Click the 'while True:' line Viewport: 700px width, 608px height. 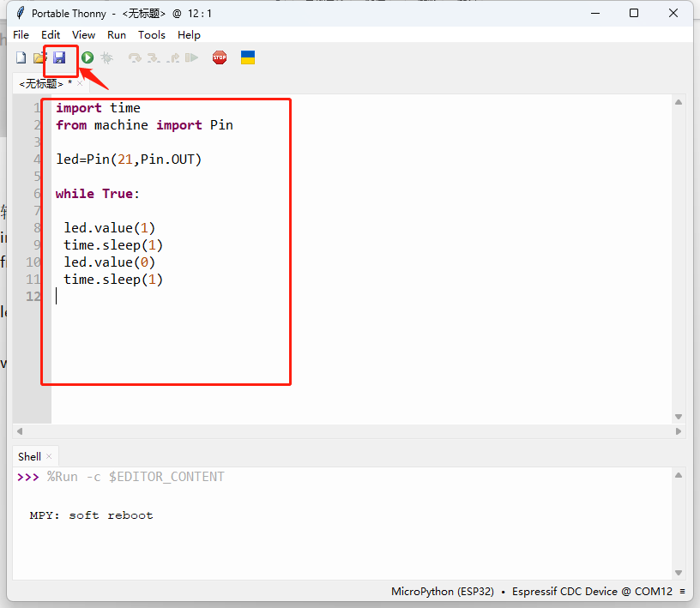pyautogui.click(x=97, y=194)
